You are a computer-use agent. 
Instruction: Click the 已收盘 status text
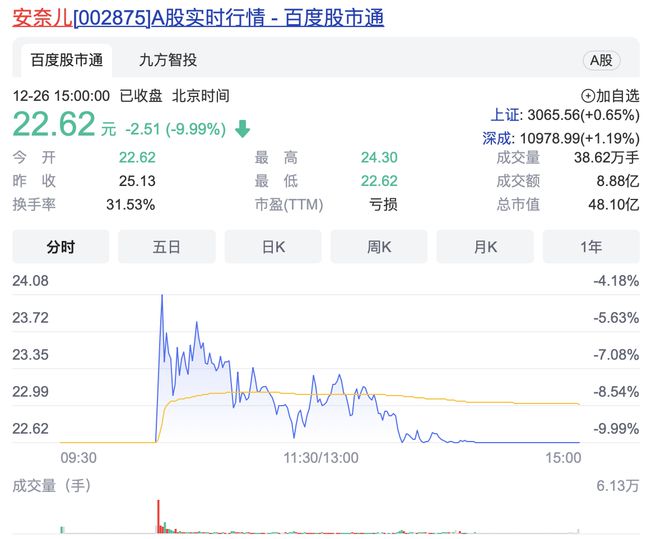(141, 96)
